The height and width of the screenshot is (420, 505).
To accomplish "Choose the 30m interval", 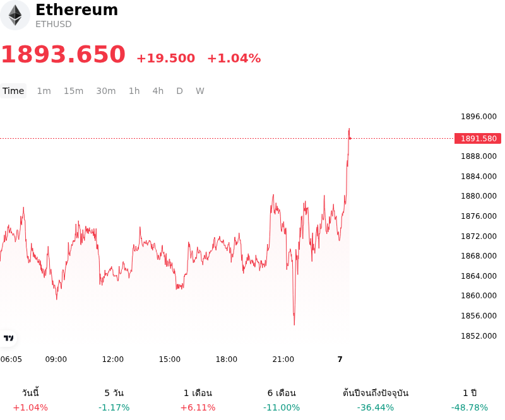I will (x=106, y=91).
